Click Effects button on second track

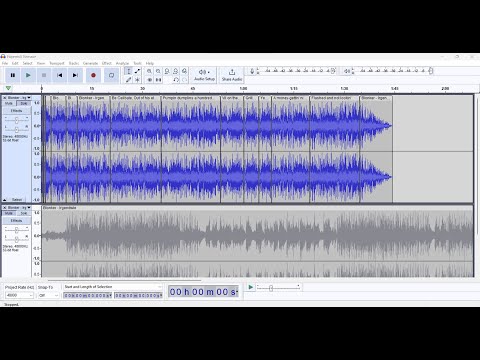coord(16,221)
